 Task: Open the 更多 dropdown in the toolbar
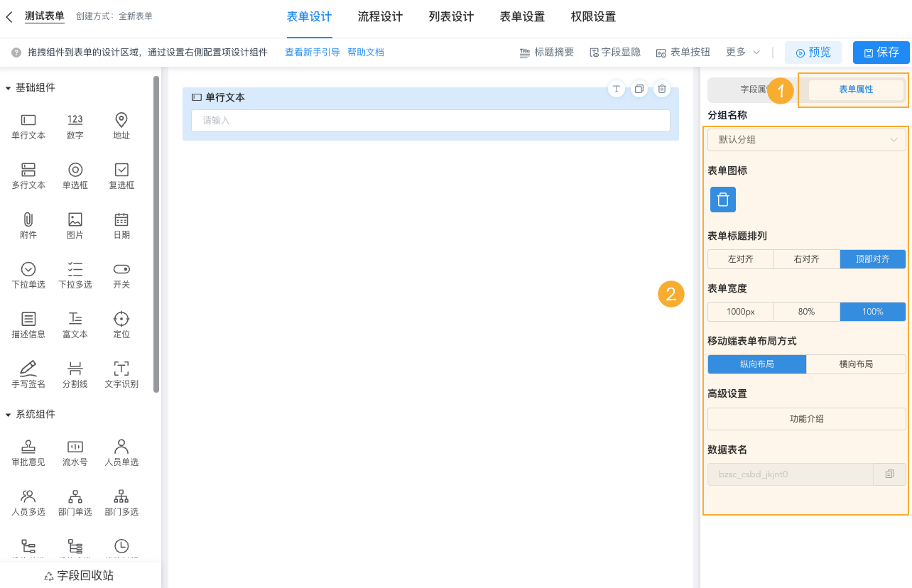click(x=741, y=52)
